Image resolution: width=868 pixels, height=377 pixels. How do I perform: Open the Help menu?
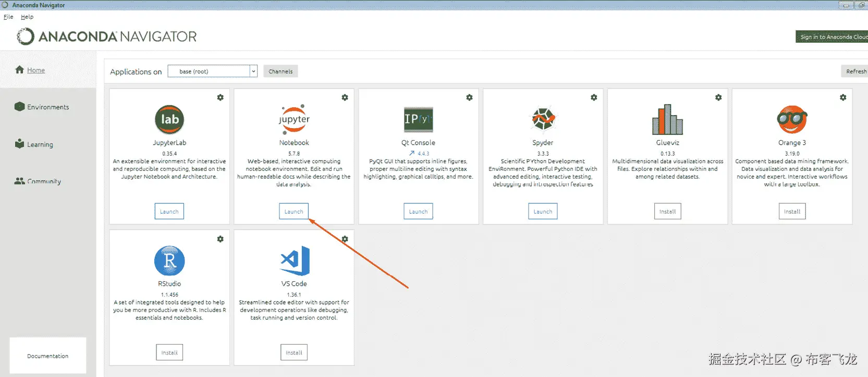click(27, 17)
